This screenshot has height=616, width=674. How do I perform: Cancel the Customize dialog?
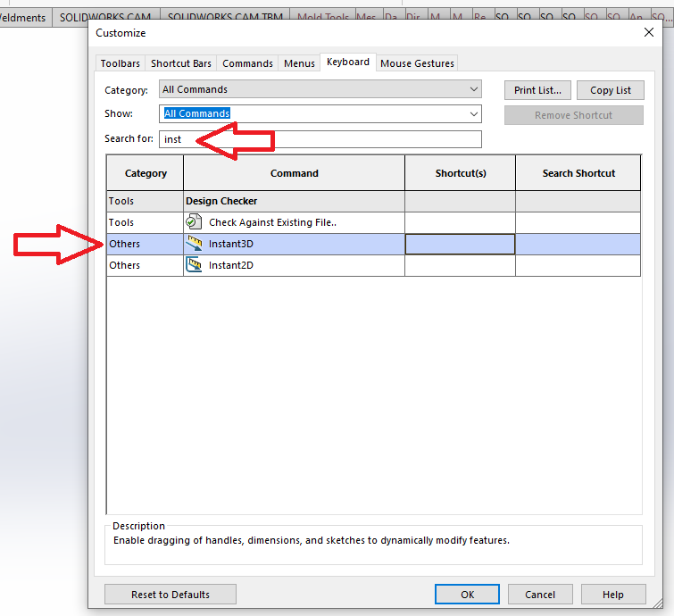tap(539, 595)
